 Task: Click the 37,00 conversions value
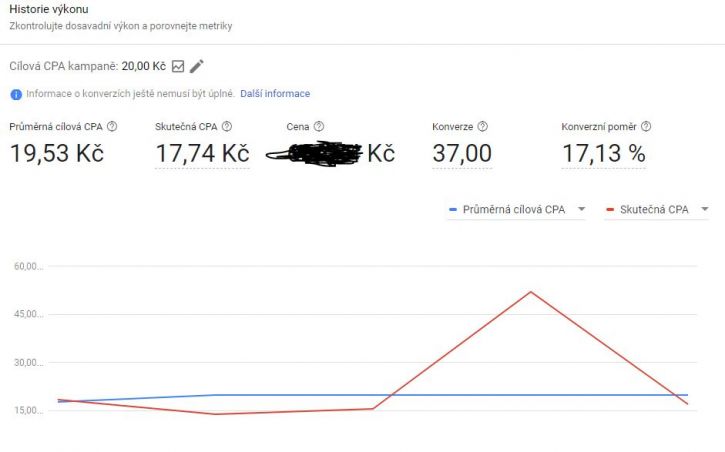click(462, 153)
